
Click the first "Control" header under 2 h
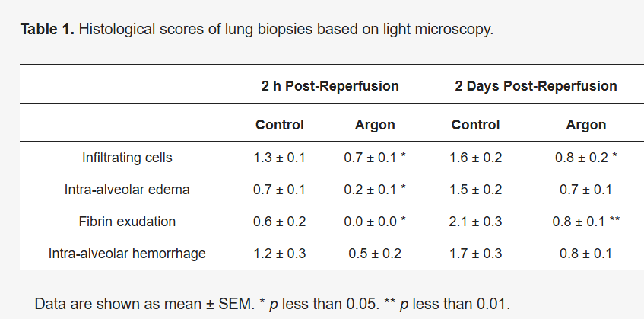coord(279,125)
